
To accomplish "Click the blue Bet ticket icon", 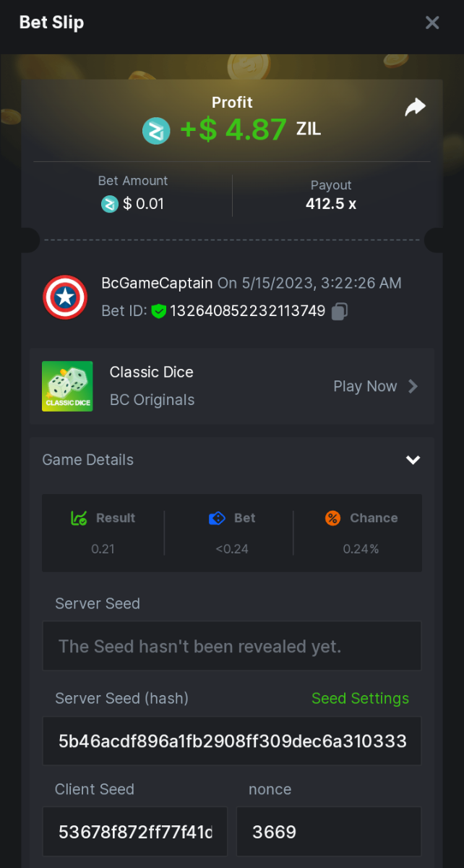I will click(217, 518).
